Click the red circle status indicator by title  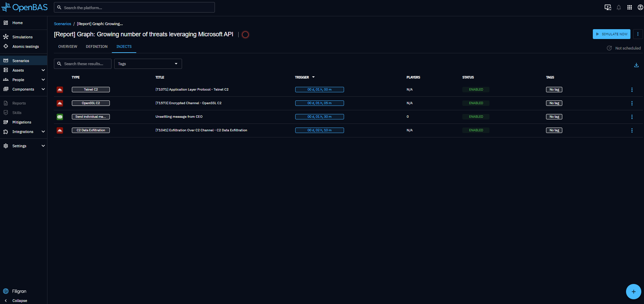coord(245,35)
